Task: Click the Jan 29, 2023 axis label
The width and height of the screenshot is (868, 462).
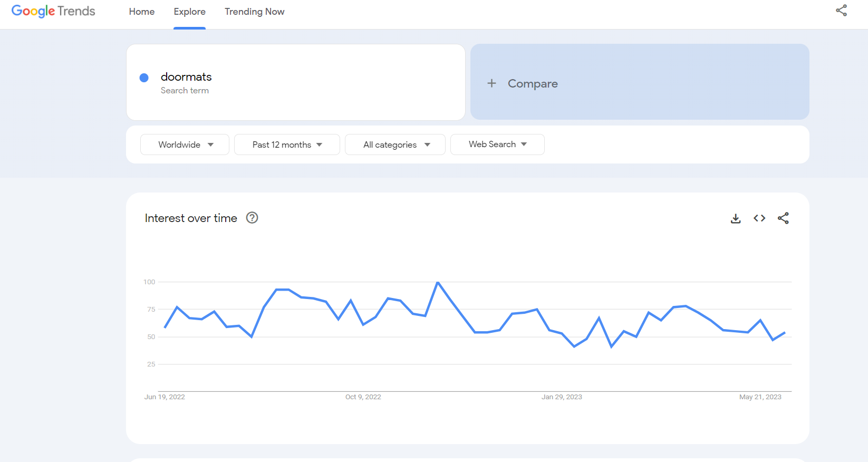Action: pos(562,397)
